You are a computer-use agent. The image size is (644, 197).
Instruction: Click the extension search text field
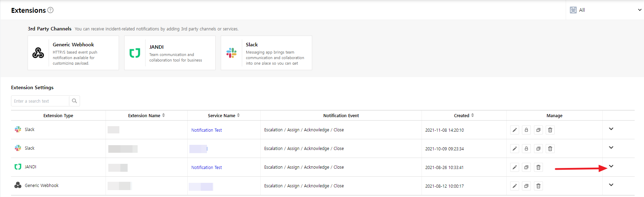tap(40, 101)
